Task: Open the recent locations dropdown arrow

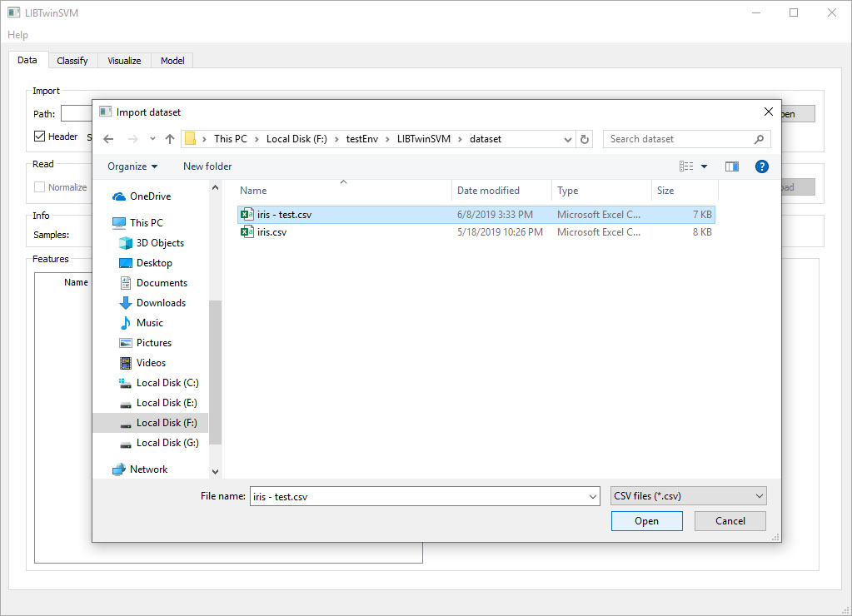Action: point(152,139)
